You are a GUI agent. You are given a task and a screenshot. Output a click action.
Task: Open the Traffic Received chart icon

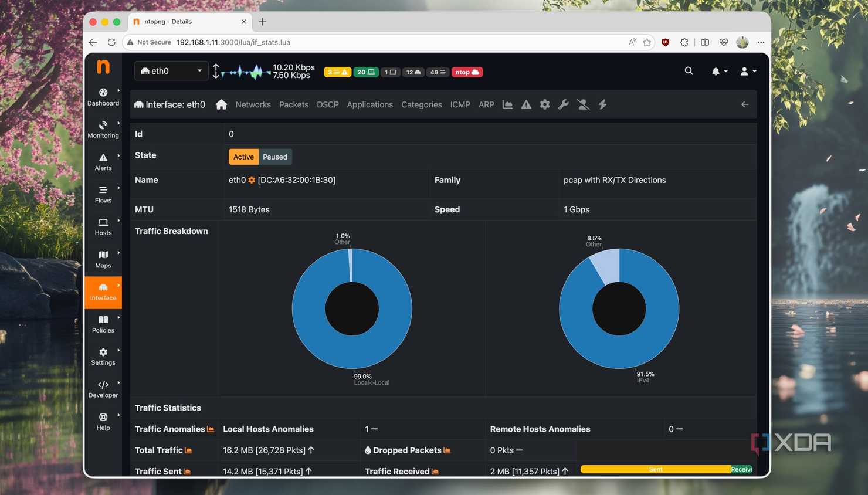(435, 472)
